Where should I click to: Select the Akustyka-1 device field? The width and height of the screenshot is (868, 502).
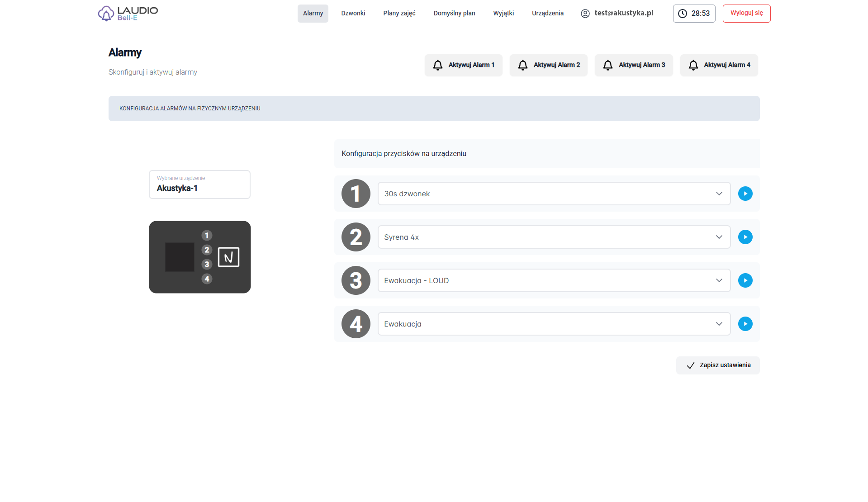click(x=199, y=185)
